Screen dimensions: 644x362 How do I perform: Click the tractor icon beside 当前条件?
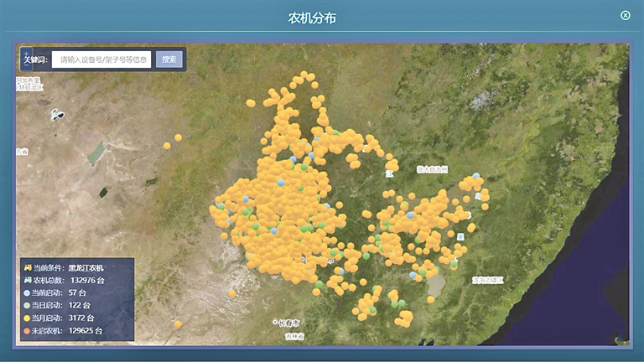pyautogui.click(x=27, y=266)
